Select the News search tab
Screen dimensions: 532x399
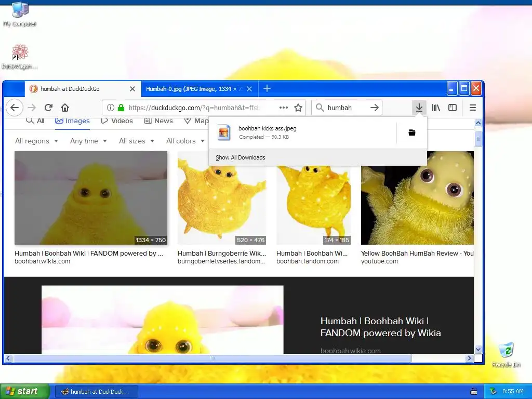pos(158,121)
